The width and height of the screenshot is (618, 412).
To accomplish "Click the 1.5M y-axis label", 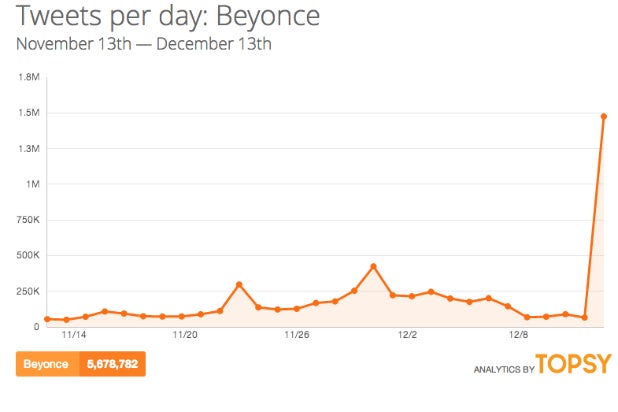I will 29,113.
